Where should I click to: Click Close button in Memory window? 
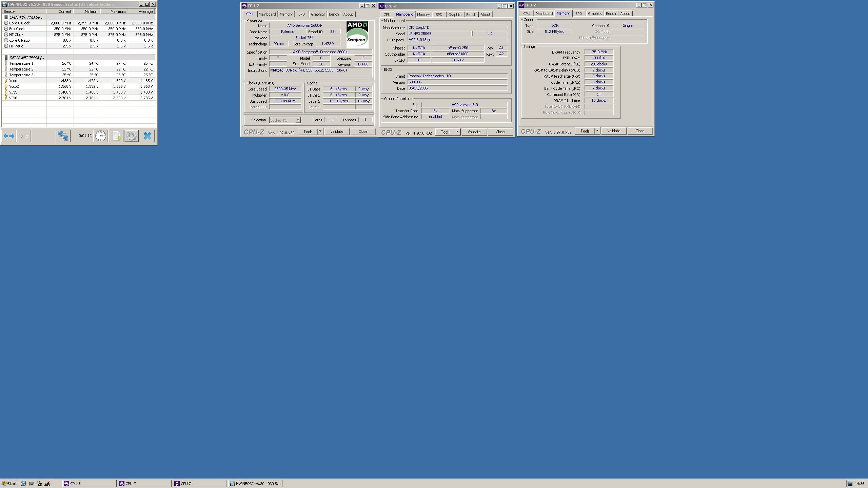(639, 131)
